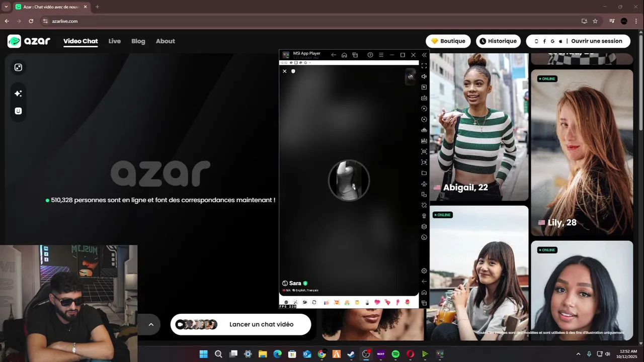Screen dimensions: 644x362
Task: Start with Lancer un chat vidéo button
Action: pyautogui.click(x=240, y=324)
